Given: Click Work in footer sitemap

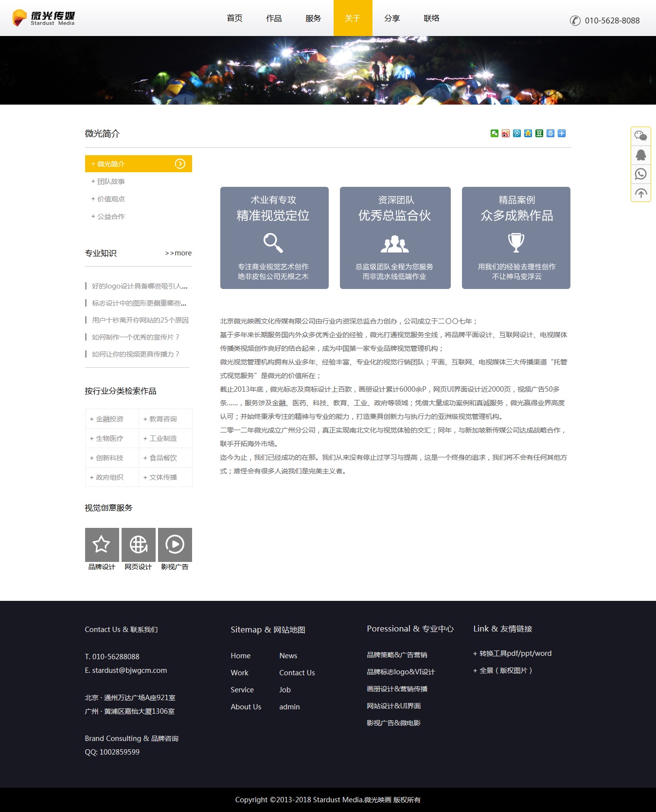Looking at the screenshot, I should [239, 673].
